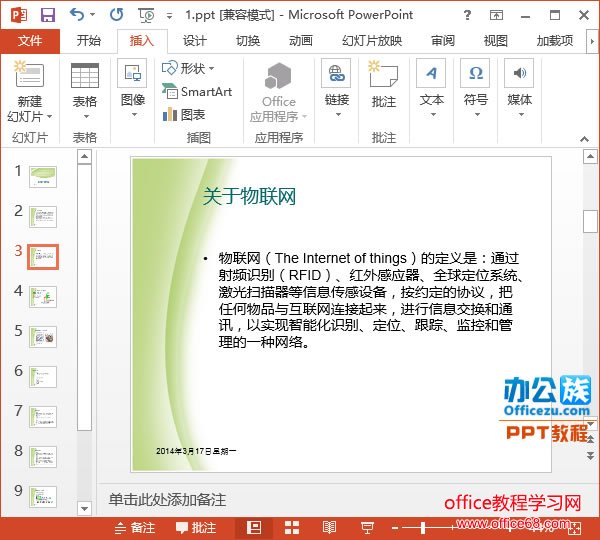Save the presentation with the floppy disk icon
The height and width of the screenshot is (540, 600).
[x=48, y=15]
